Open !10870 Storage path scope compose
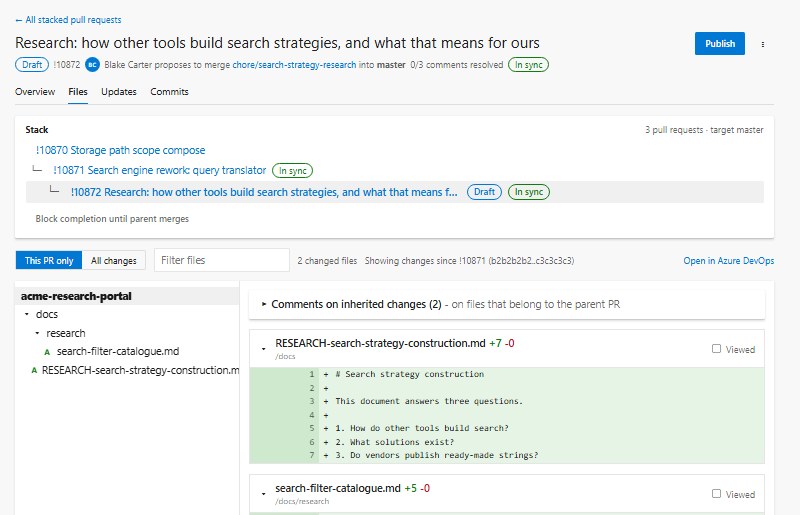This screenshot has width=800, height=515. click(x=120, y=150)
